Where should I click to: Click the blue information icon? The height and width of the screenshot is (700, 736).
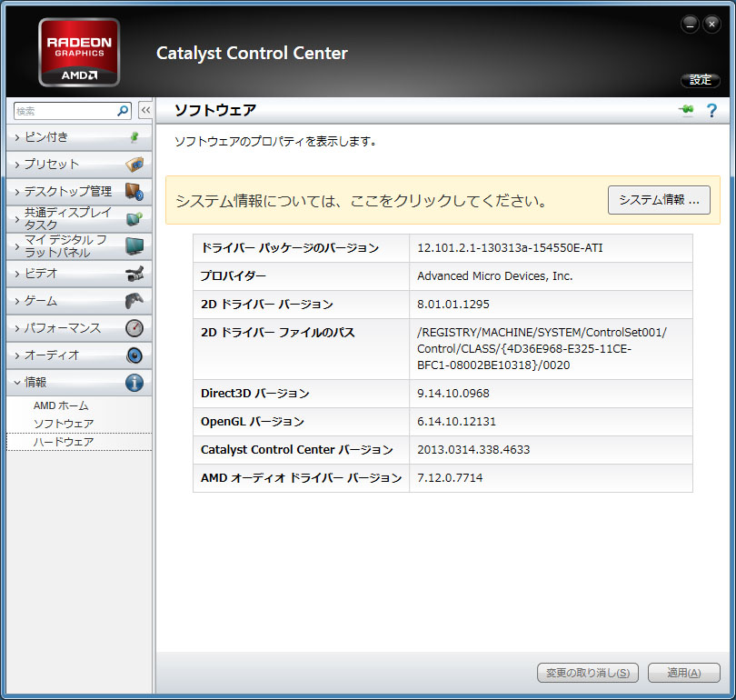pyautogui.click(x=134, y=383)
